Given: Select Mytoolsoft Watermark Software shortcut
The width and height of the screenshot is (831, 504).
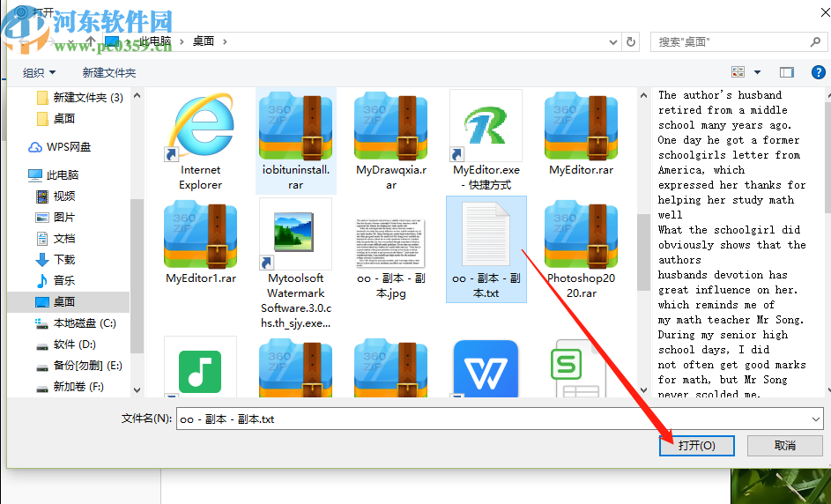Looking at the screenshot, I should coord(296,234).
